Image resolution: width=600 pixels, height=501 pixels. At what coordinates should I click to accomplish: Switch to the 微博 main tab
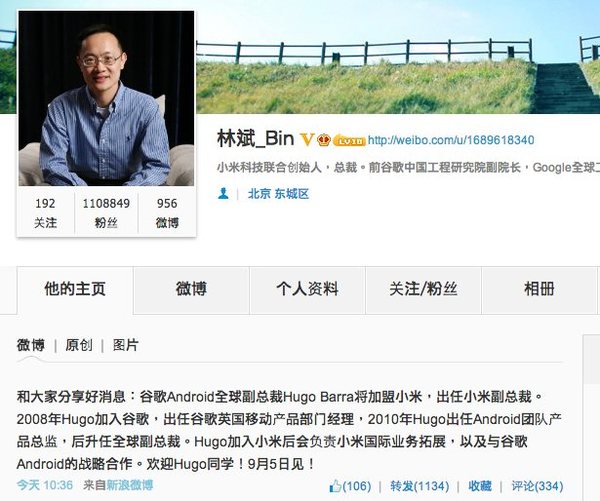pyautogui.click(x=191, y=290)
